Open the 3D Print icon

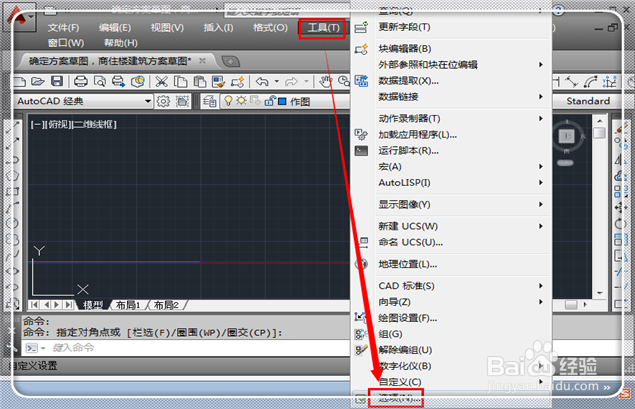coord(138,81)
